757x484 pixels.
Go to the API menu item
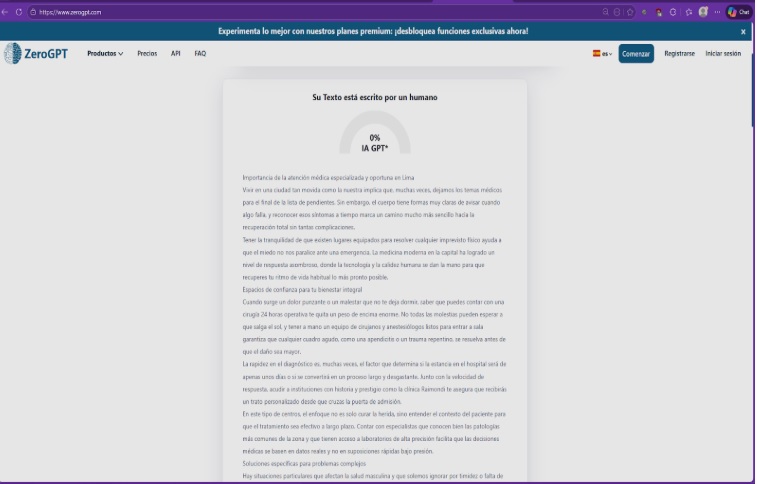pyautogui.click(x=176, y=53)
